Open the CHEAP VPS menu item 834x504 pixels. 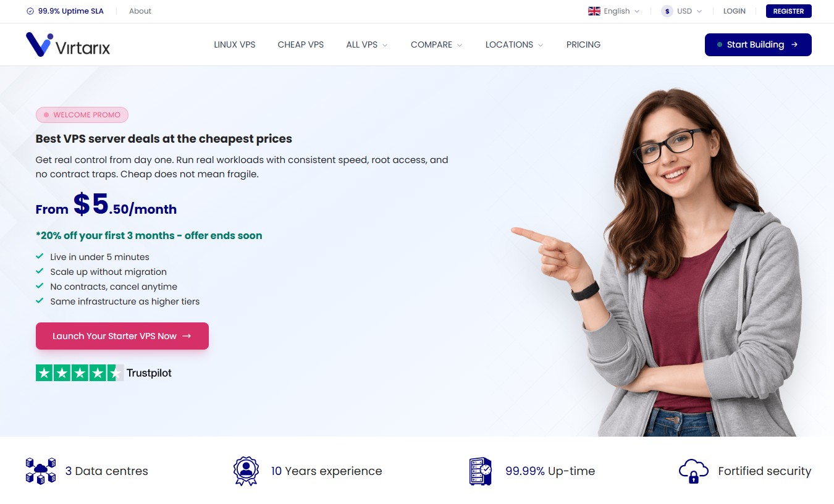click(x=301, y=44)
